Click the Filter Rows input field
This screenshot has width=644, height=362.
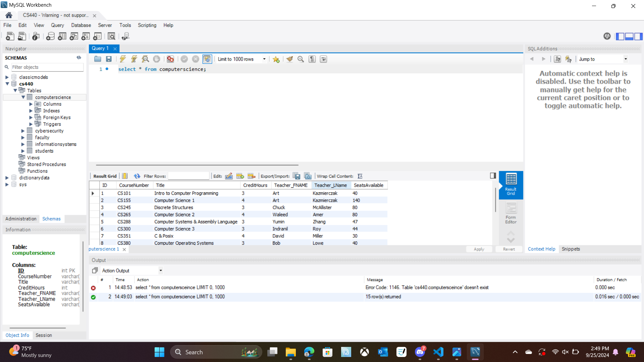(189, 176)
